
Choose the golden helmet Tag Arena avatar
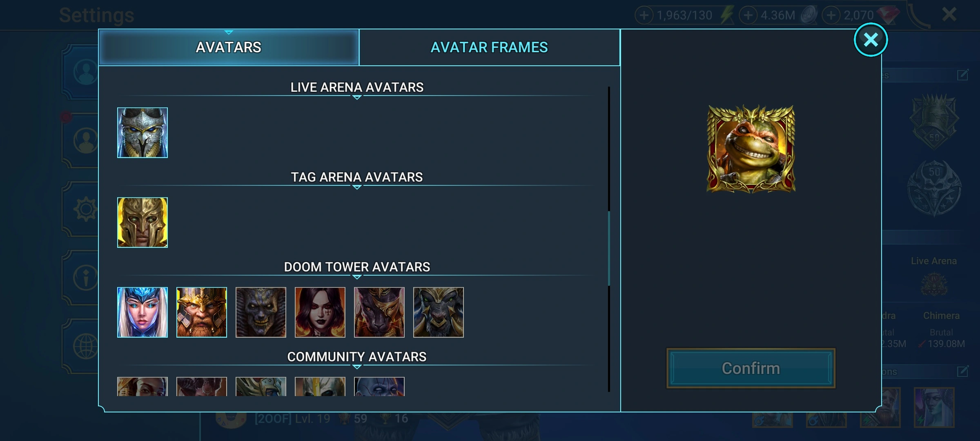[x=142, y=223]
